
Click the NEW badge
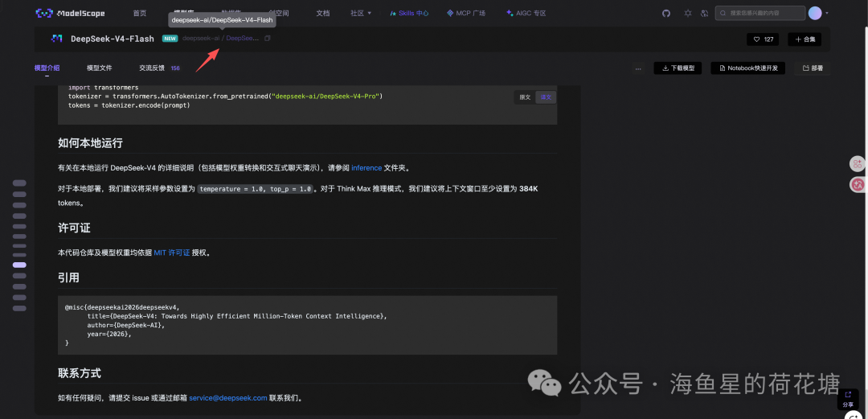pos(170,39)
